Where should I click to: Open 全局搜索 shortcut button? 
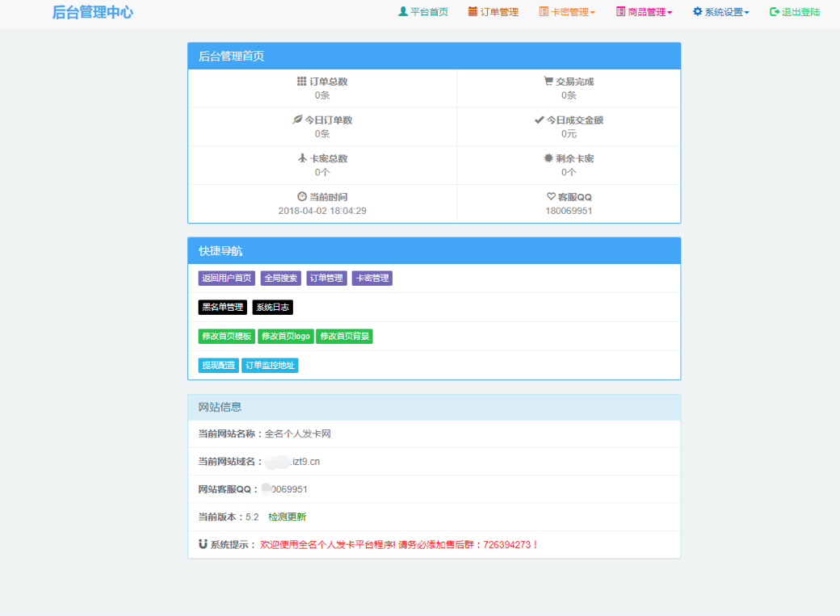281,278
